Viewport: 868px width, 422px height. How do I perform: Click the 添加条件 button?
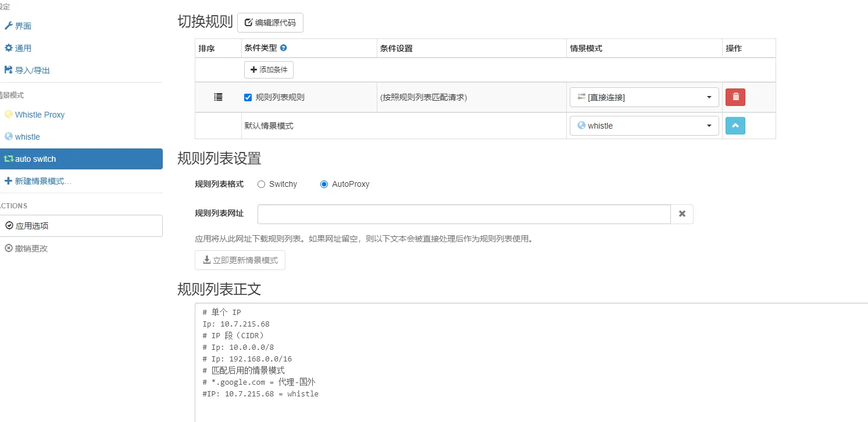tap(269, 70)
